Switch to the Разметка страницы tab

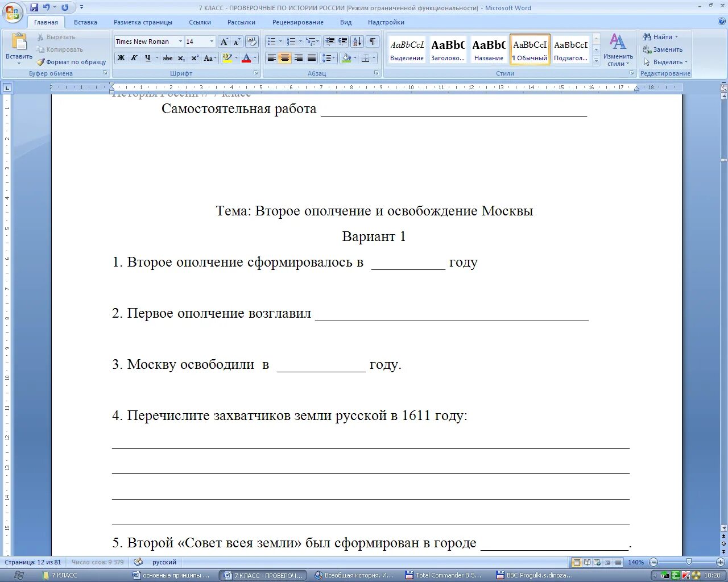pos(143,22)
